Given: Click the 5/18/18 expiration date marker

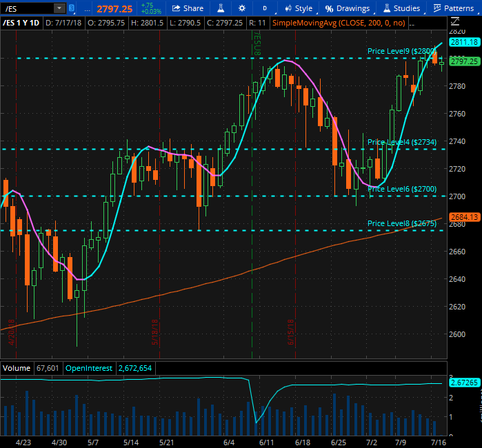Looking at the screenshot, I should coord(155,332).
